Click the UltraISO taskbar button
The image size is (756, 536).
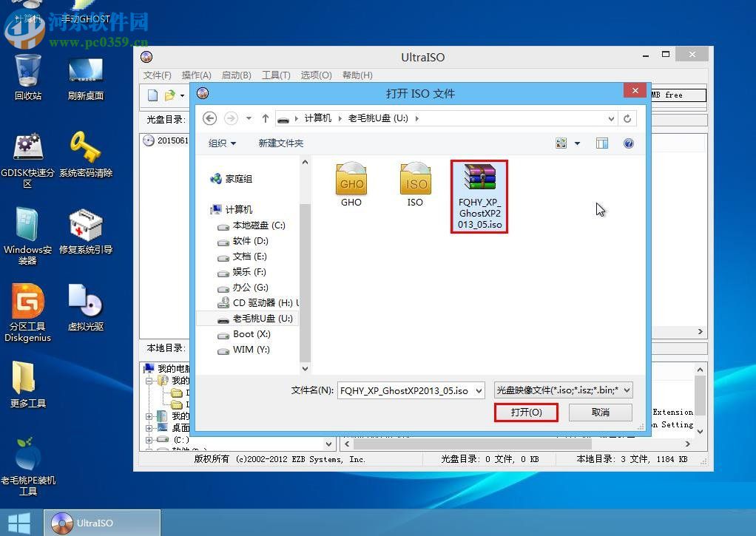click(101, 521)
